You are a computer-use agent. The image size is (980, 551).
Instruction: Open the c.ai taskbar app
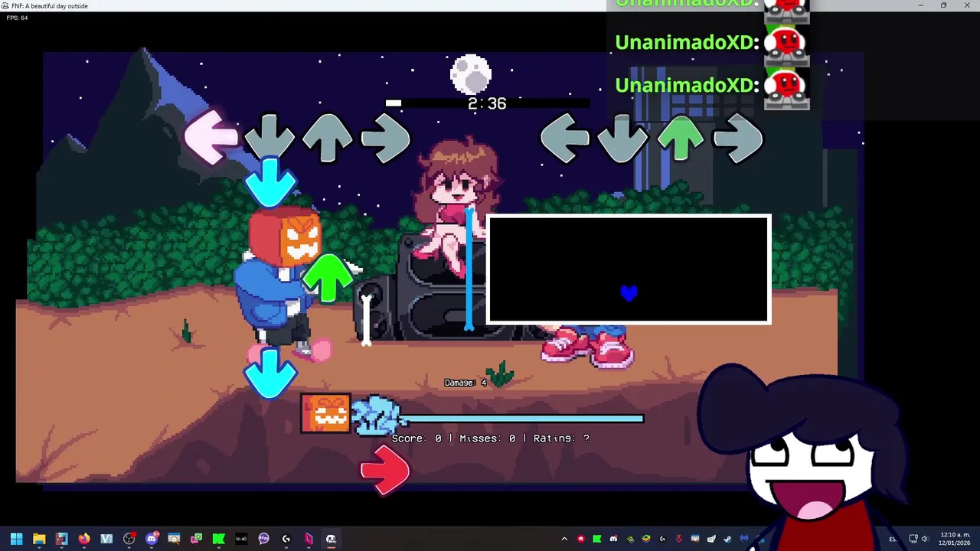click(241, 539)
